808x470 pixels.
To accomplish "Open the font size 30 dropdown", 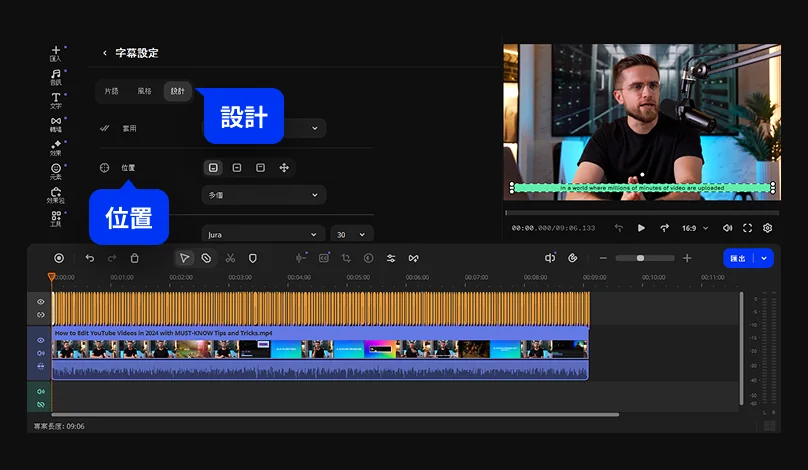I will click(351, 234).
